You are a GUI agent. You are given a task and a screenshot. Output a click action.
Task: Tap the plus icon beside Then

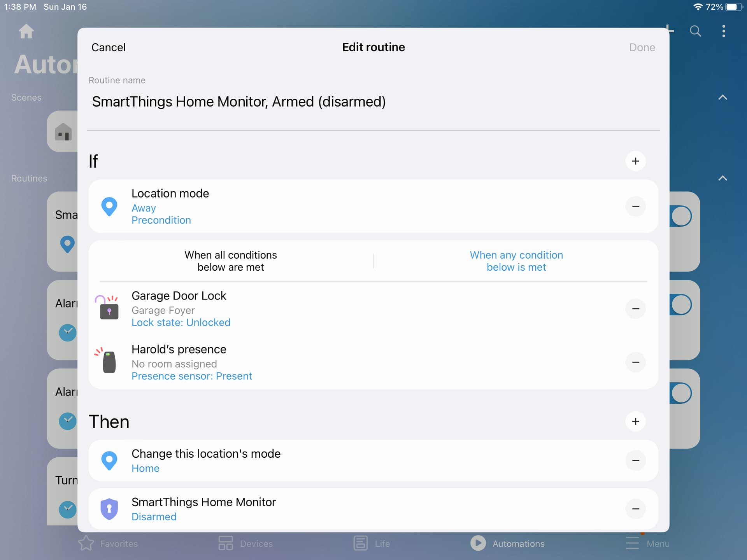pyautogui.click(x=635, y=421)
